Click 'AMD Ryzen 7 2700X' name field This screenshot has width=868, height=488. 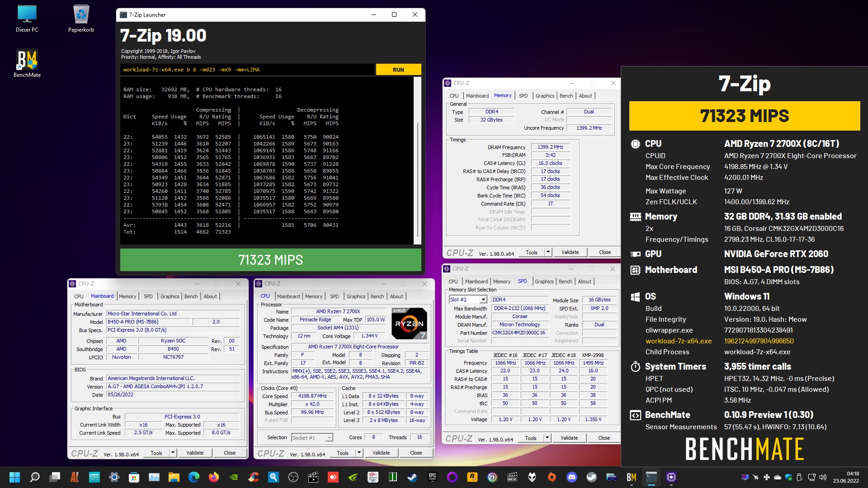(338, 311)
